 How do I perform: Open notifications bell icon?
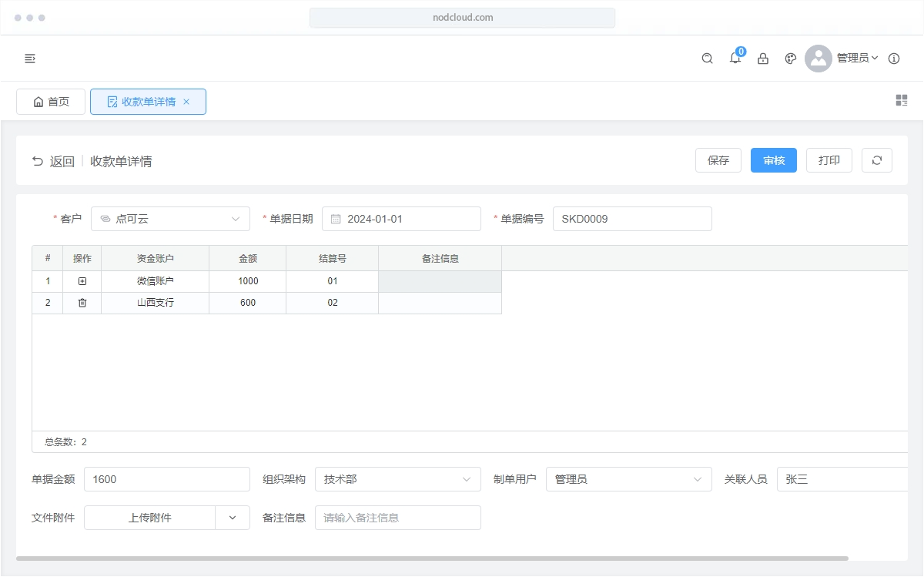735,59
